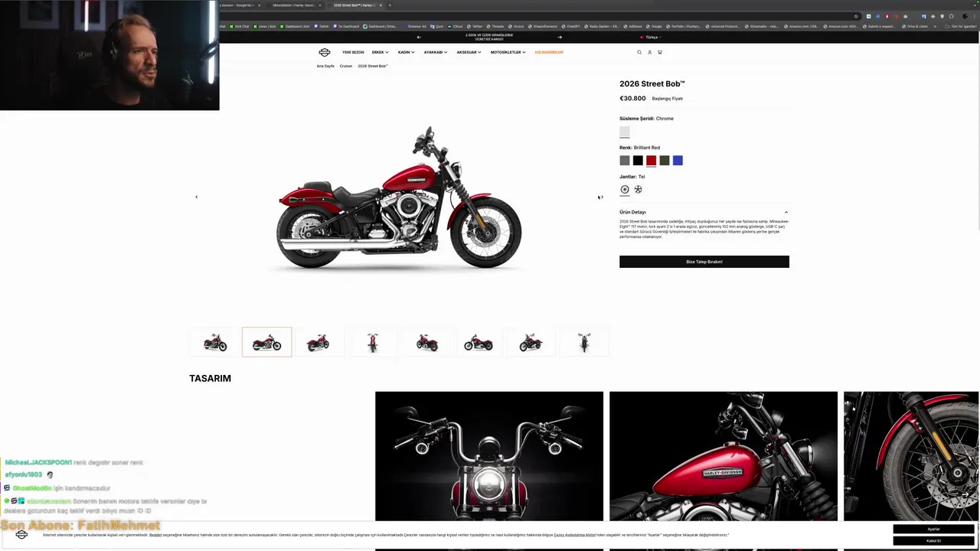This screenshot has width=980, height=551.
Task: Select the Chrome trim swatch
Action: (x=625, y=132)
